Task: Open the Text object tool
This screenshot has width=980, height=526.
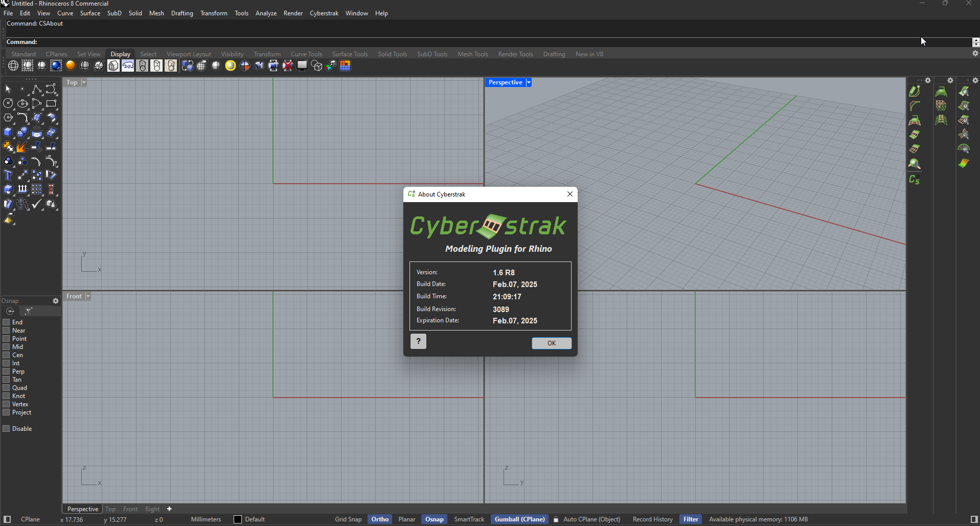Action: (8, 176)
